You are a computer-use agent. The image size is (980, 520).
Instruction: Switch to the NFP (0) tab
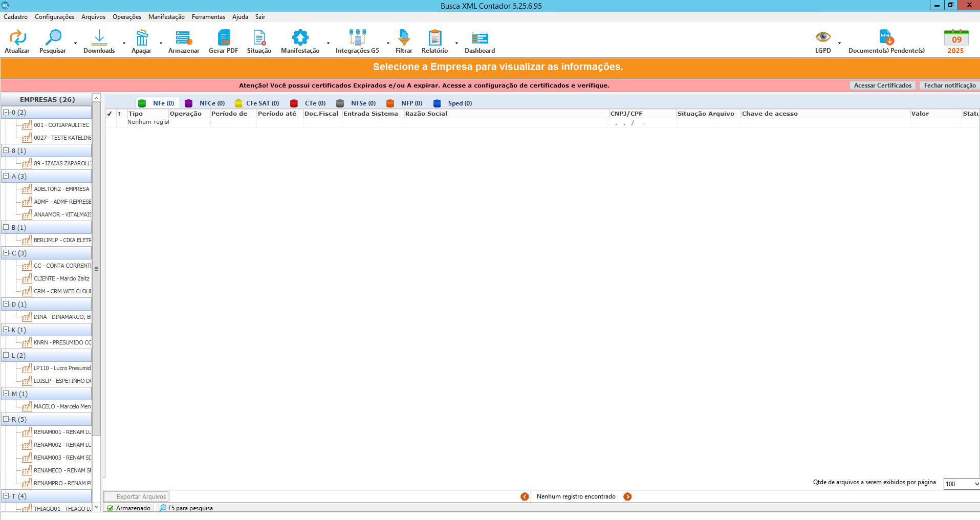click(405, 103)
